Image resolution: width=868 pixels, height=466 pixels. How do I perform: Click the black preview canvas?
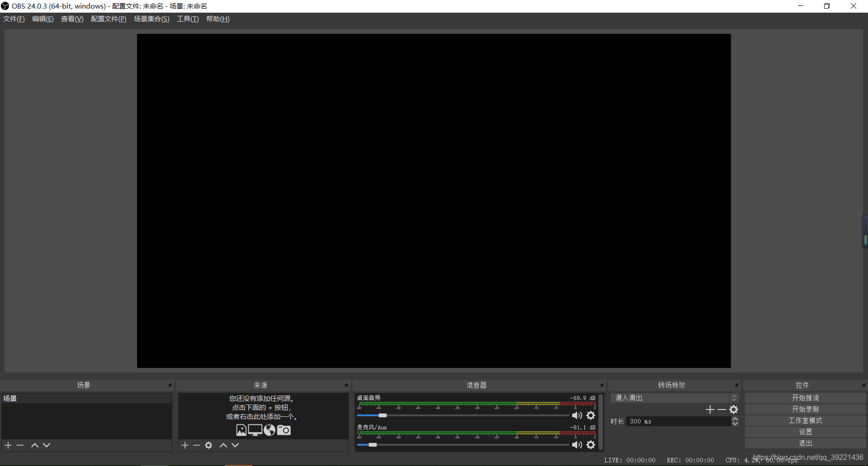pyautogui.click(x=434, y=201)
